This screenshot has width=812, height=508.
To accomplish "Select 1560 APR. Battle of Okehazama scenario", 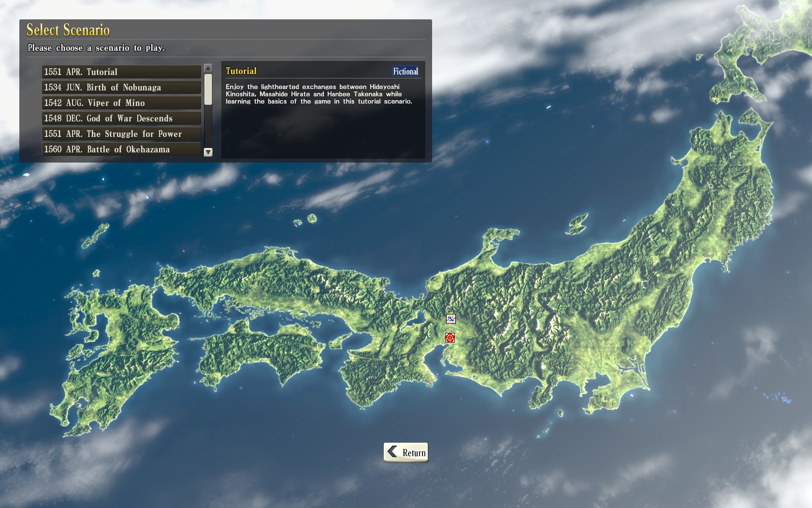I will point(121,149).
